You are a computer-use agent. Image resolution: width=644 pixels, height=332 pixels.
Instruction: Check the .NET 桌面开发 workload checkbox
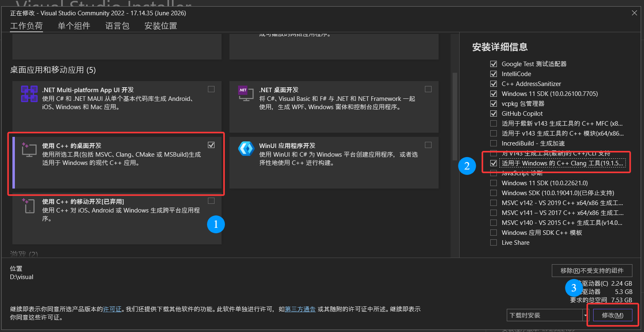(x=428, y=89)
